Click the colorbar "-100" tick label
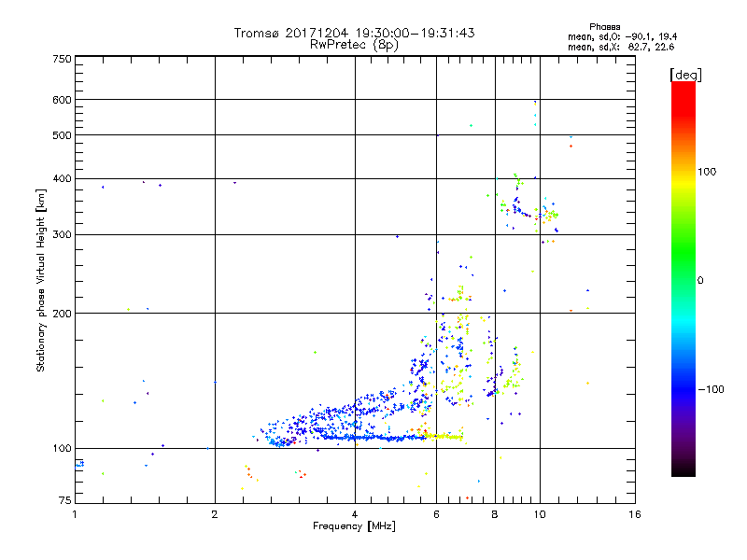Viewport: 747px width, 560px height. coord(711,389)
